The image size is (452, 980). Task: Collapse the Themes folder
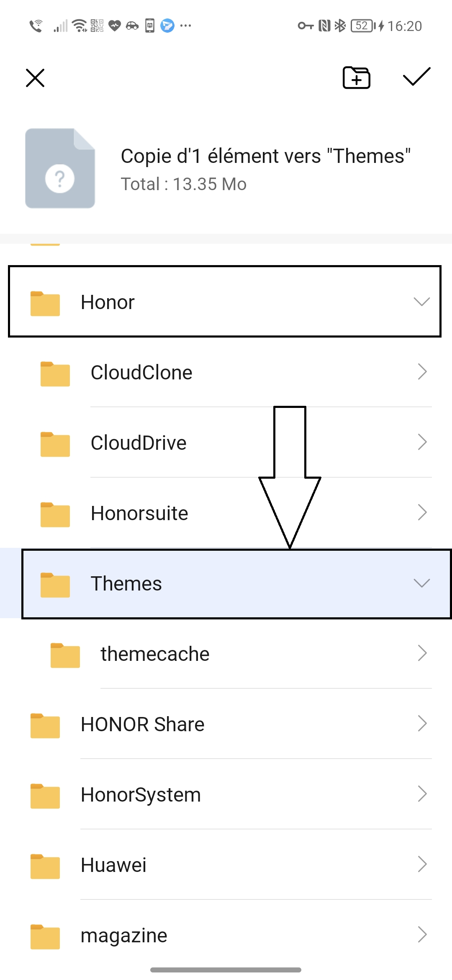pyautogui.click(x=422, y=583)
